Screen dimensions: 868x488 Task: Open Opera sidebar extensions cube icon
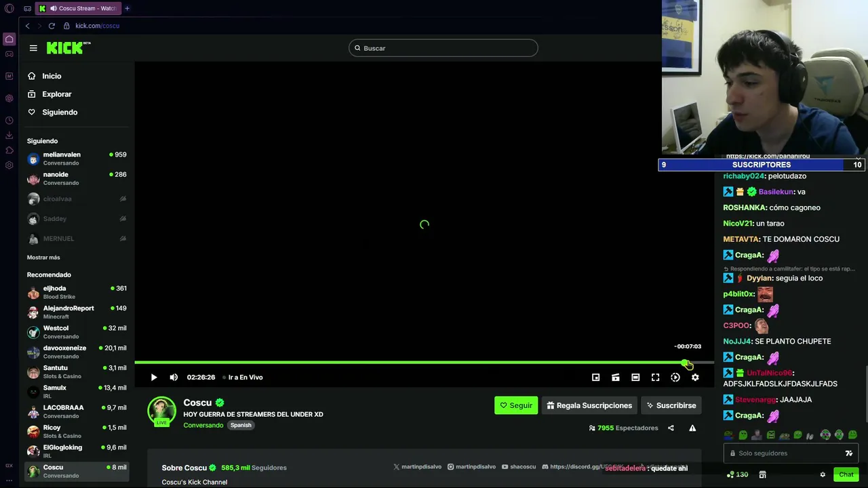click(x=9, y=150)
